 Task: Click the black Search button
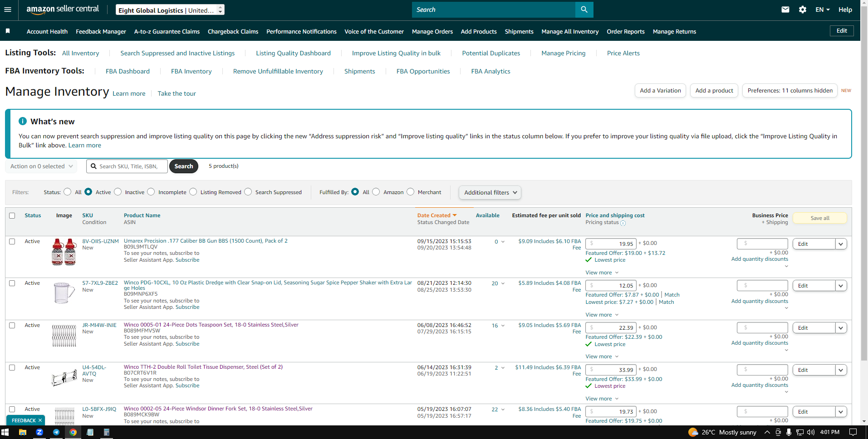184,166
